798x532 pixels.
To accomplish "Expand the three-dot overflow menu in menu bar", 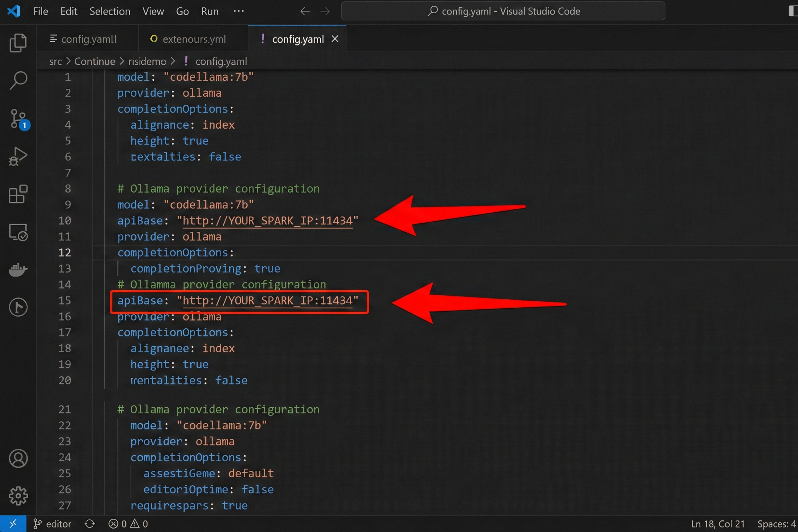I will [239, 11].
